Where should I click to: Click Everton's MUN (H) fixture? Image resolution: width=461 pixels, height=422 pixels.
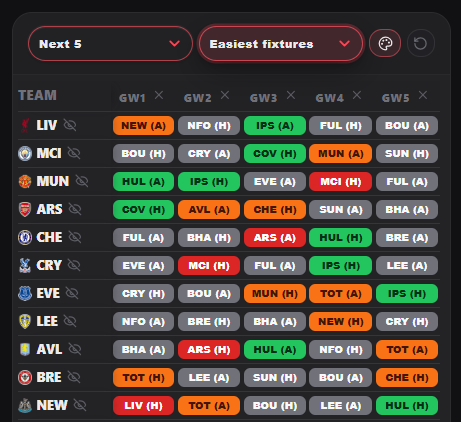275,294
